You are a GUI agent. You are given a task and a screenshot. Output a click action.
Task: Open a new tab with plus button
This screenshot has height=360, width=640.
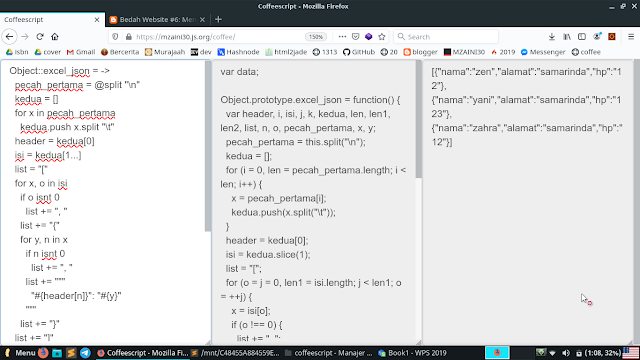[218, 20]
